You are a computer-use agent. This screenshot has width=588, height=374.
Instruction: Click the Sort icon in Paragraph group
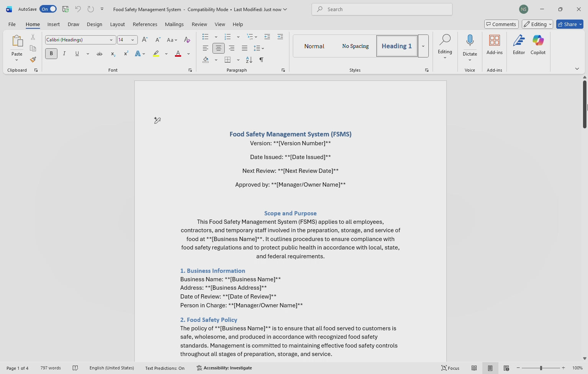[x=249, y=60]
